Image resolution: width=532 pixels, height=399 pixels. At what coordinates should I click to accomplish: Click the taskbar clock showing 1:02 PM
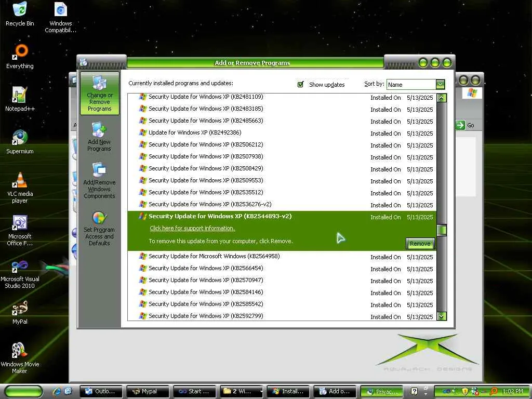click(x=513, y=392)
